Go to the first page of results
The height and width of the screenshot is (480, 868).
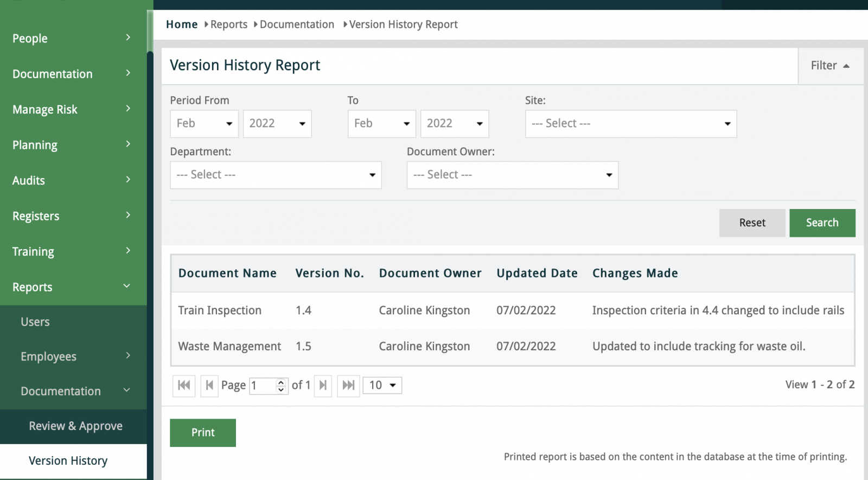pyautogui.click(x=184, y=386)
